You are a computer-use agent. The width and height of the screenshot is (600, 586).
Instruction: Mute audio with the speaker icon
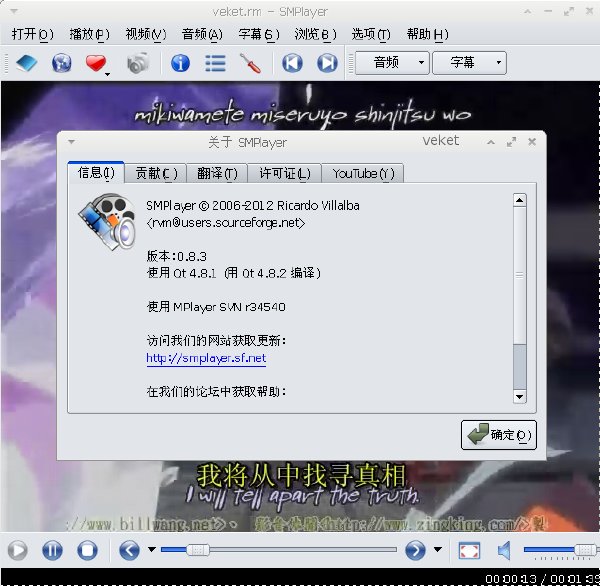pos(504,550)
